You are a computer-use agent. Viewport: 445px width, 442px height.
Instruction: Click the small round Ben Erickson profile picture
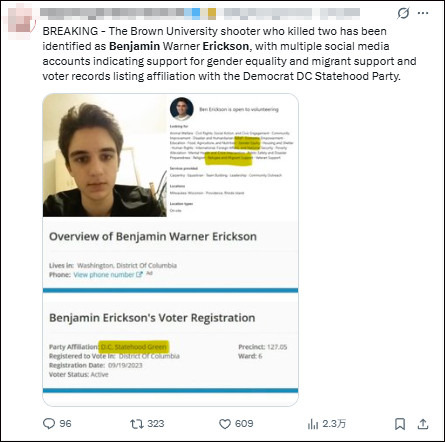(x=182, y=109)
